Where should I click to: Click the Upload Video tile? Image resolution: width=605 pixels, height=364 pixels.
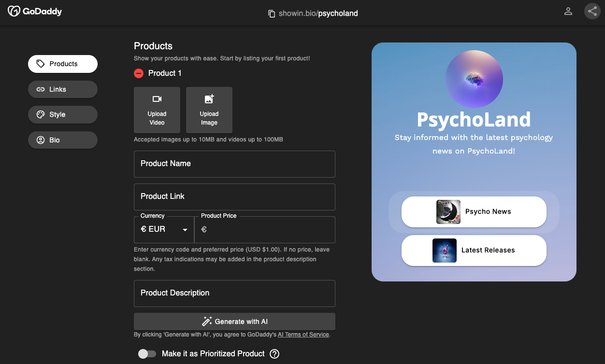(x=157, y=110)
